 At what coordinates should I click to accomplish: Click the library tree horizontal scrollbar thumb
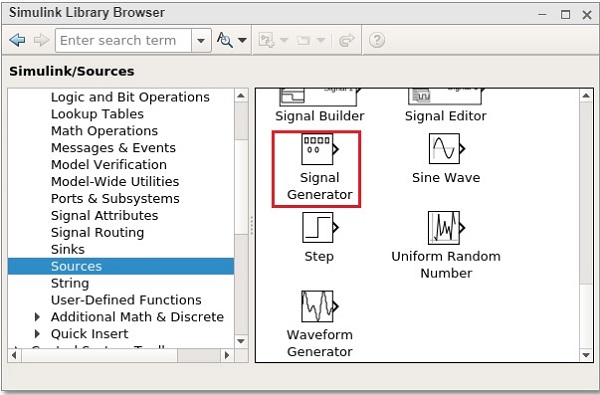click(x=199, y=355)
